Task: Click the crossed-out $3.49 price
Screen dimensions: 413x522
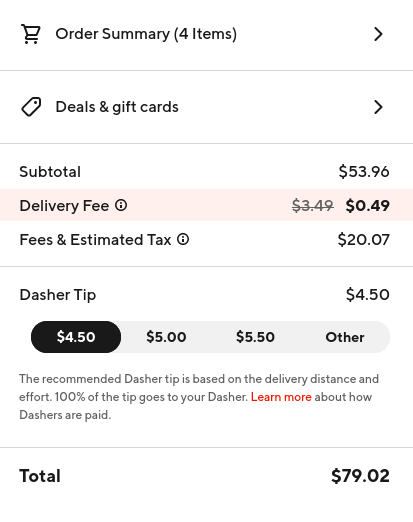Action: pos(313,205)
